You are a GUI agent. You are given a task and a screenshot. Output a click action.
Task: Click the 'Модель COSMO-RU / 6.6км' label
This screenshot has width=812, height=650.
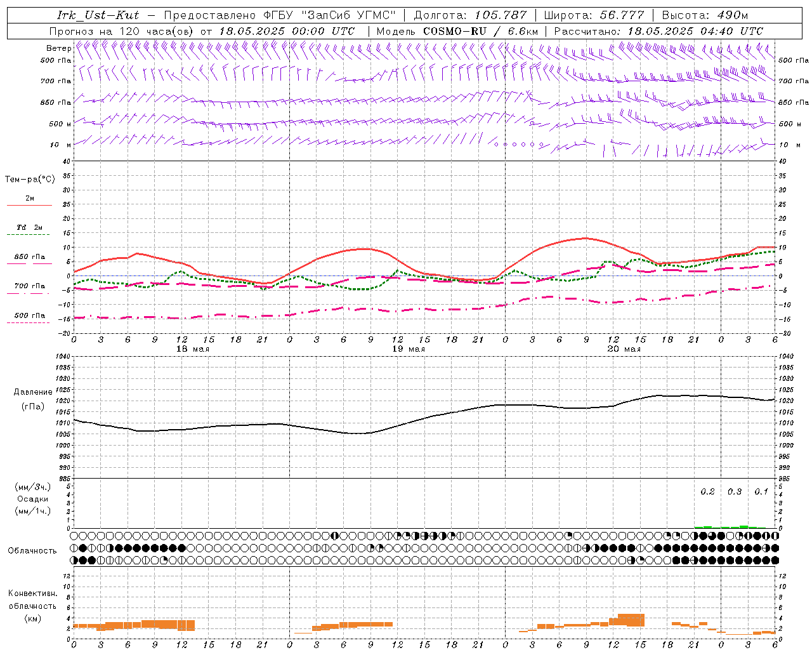click(x=457, y=31)
